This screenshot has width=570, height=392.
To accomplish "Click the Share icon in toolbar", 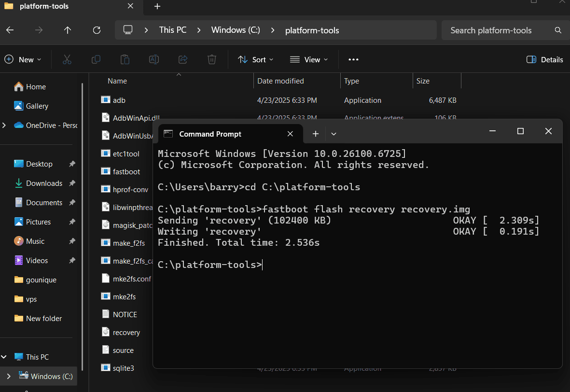I will coord(183,60).
